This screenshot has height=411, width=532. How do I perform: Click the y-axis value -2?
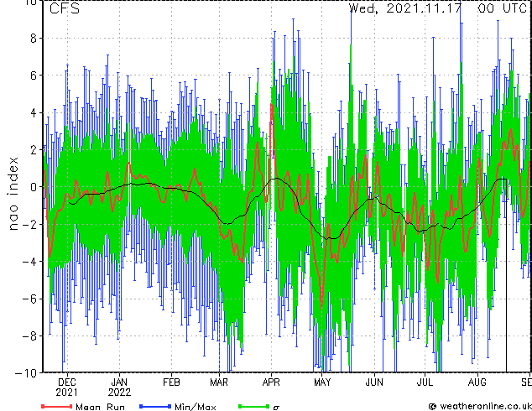click(x=29, y=224)
